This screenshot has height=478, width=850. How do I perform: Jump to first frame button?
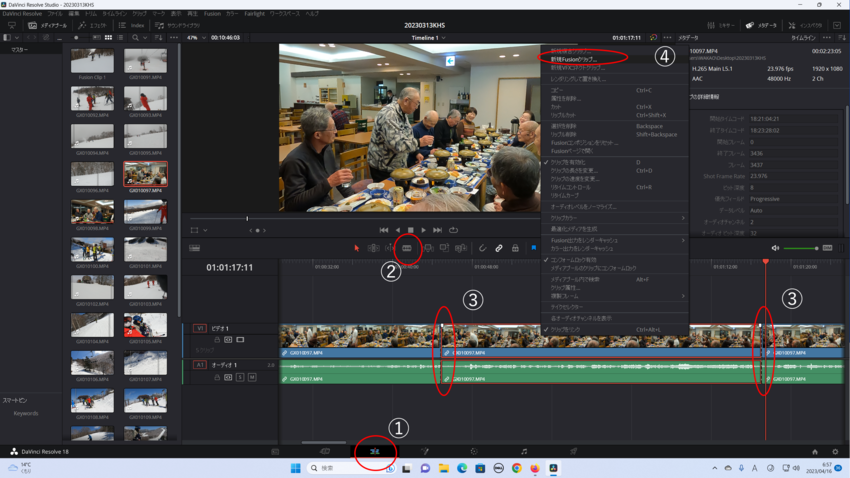[x=384, y=230]
